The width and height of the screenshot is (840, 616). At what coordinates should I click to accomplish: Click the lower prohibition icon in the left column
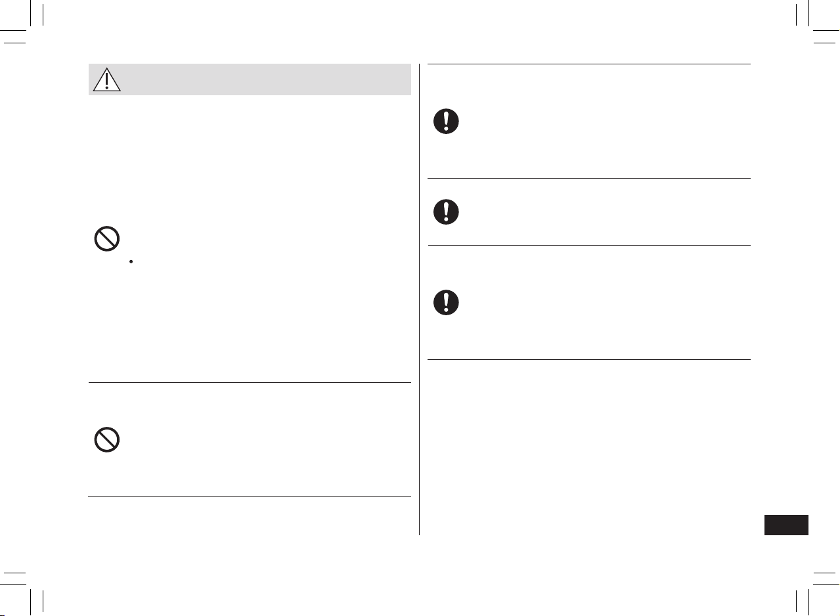click(106, 439)
